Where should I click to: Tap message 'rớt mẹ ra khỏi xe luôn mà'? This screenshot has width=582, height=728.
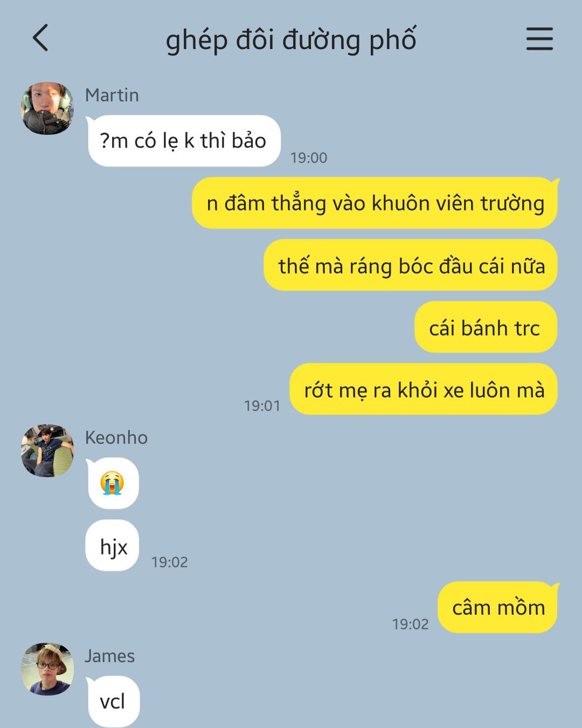pos(424,389)
